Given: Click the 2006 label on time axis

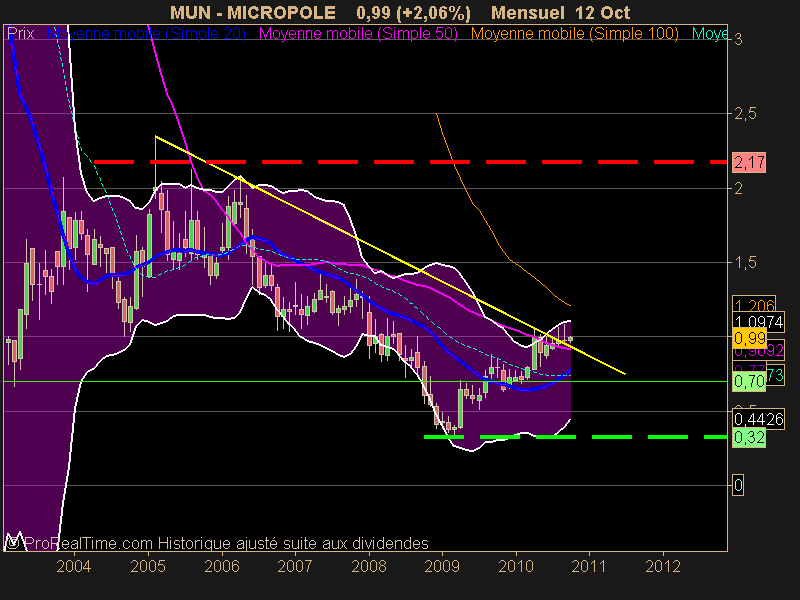Looking at the screenshot, I should click(222, 566).
